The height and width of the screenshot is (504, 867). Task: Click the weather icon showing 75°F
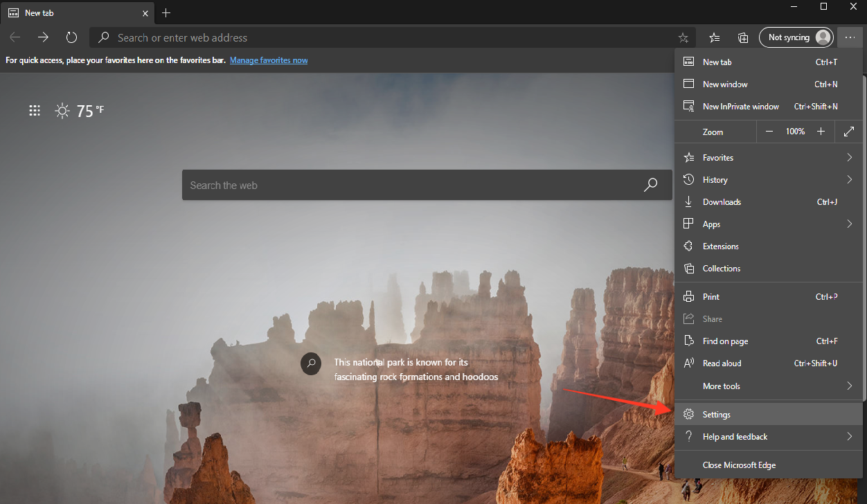click(62, 110)
